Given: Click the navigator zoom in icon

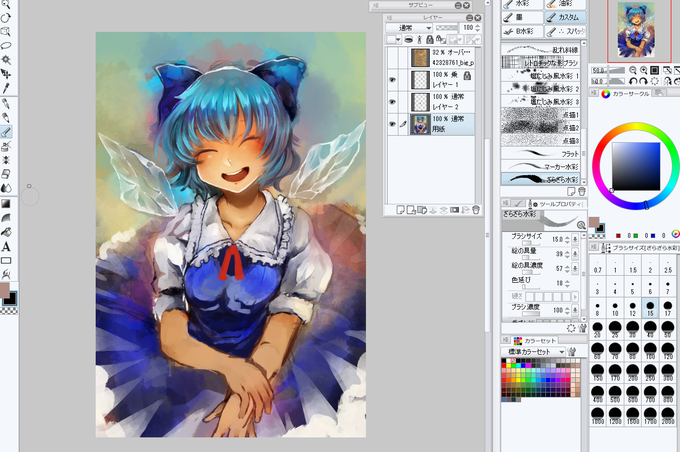Looking at the screenshot, I should pyautogui.click(x=644, y=70).
